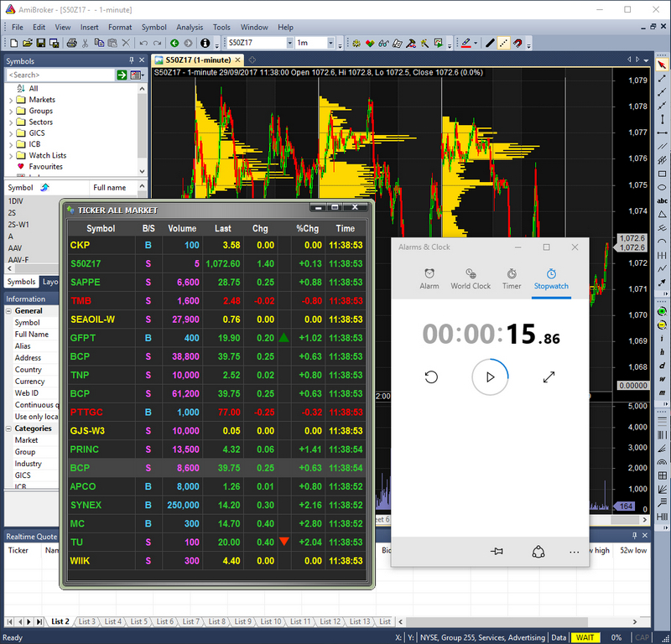This screenshot has height=644, width=671.
Task: Open more options ellipsis in Alarms & Clock
Action: pyautogui.click(x=575, y=552)
